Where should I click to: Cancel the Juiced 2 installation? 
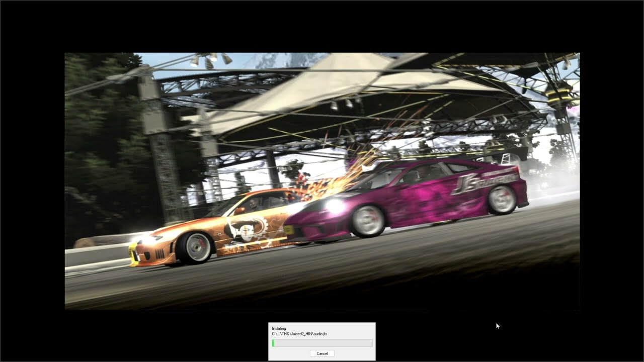(322, 353)
